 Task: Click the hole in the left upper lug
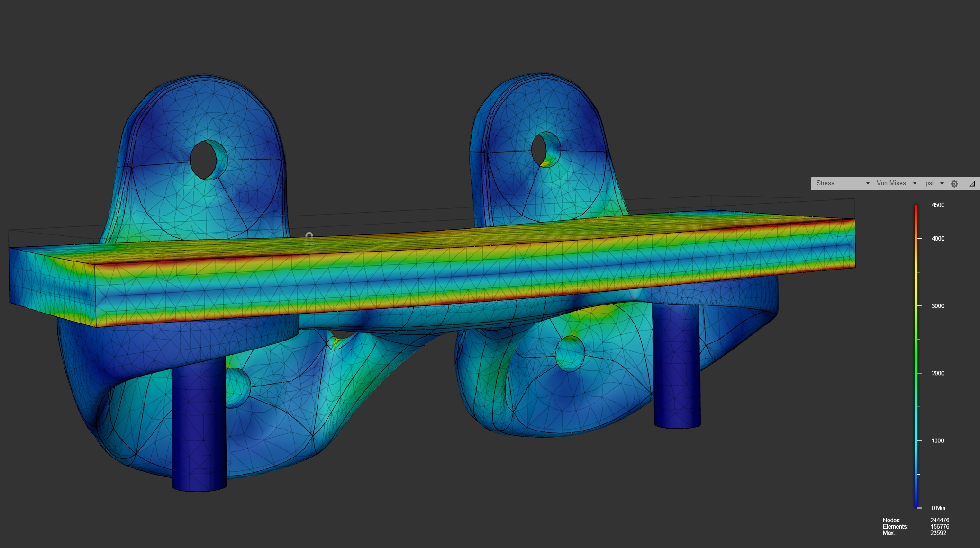tap(205, 160)
